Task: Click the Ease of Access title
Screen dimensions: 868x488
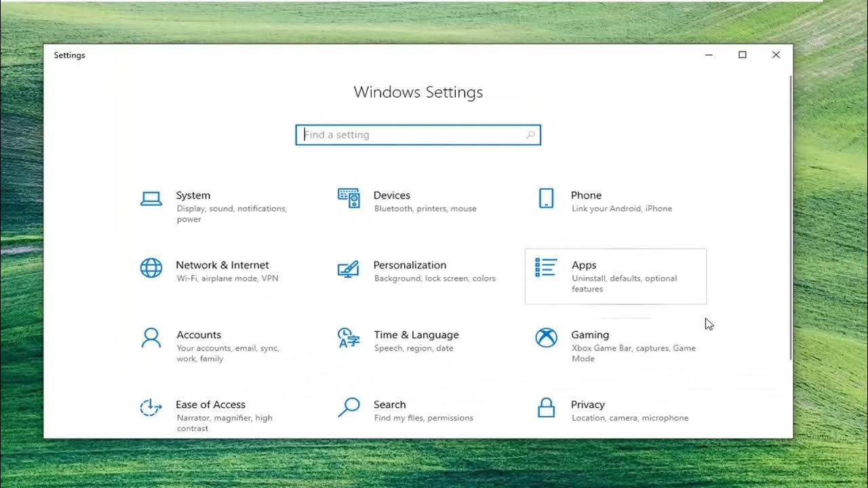Action: (x=210, y=405)
